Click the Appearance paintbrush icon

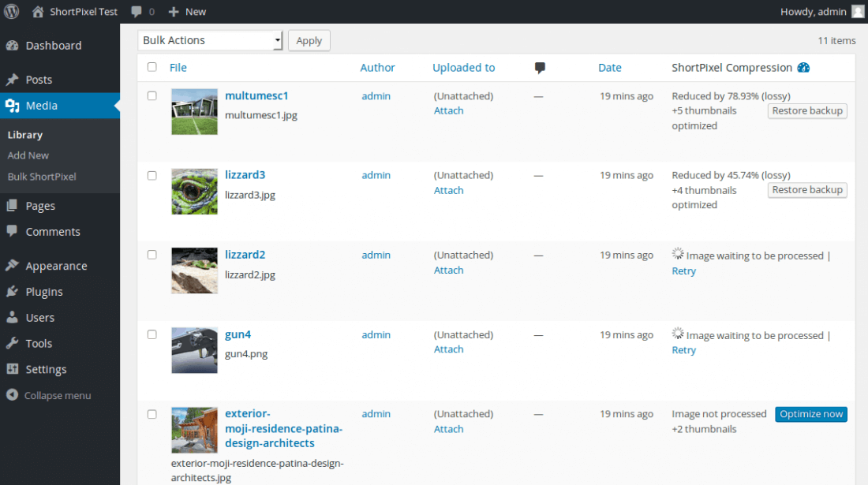[x=12, y=266]
